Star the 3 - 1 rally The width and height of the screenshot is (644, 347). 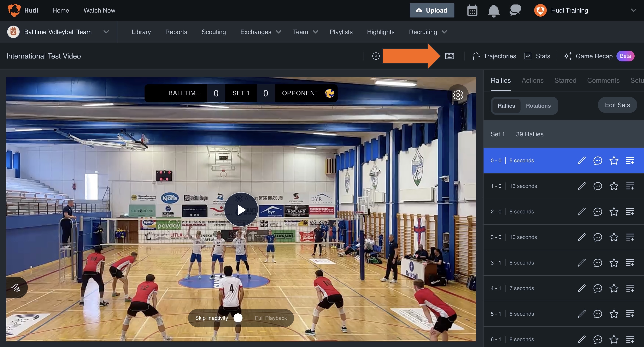point(614,262)
